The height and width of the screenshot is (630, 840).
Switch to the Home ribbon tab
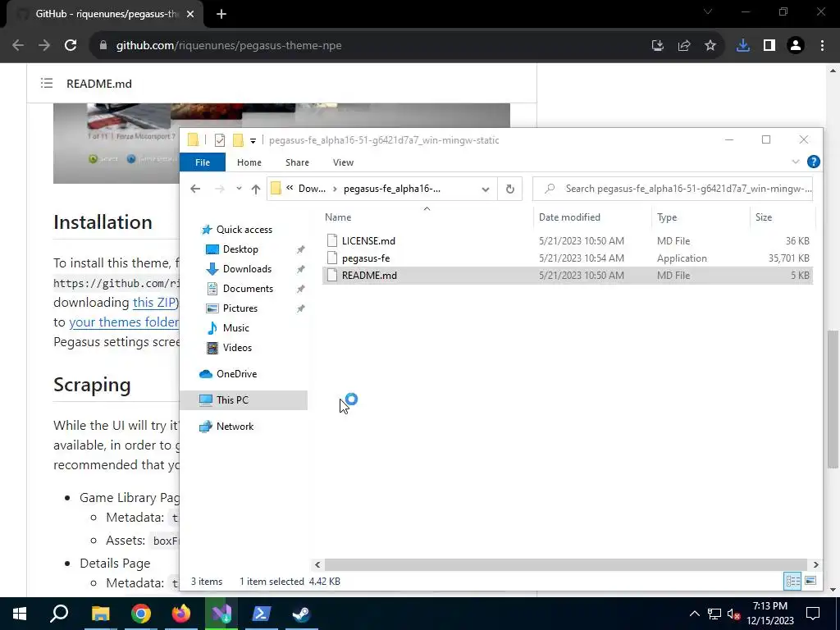pyautogui.click(x=249, y=162)
